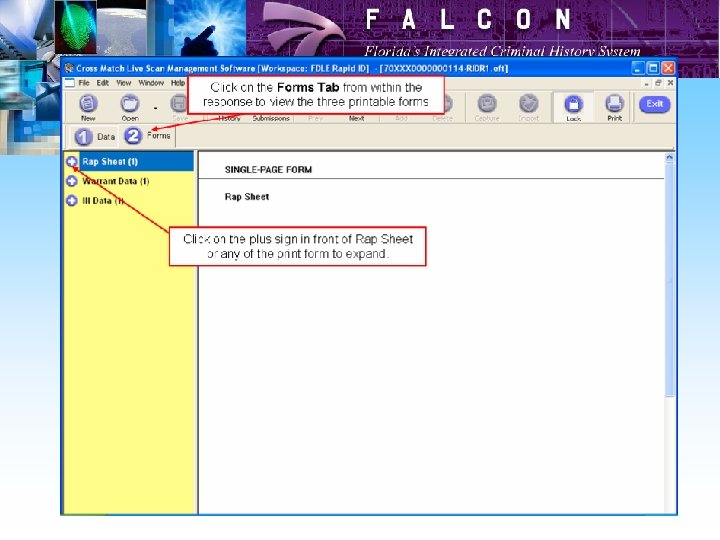Click the Next toolbar item
Image resolution: width=720 pixels, height=540 pixels.
pos(356,118)
